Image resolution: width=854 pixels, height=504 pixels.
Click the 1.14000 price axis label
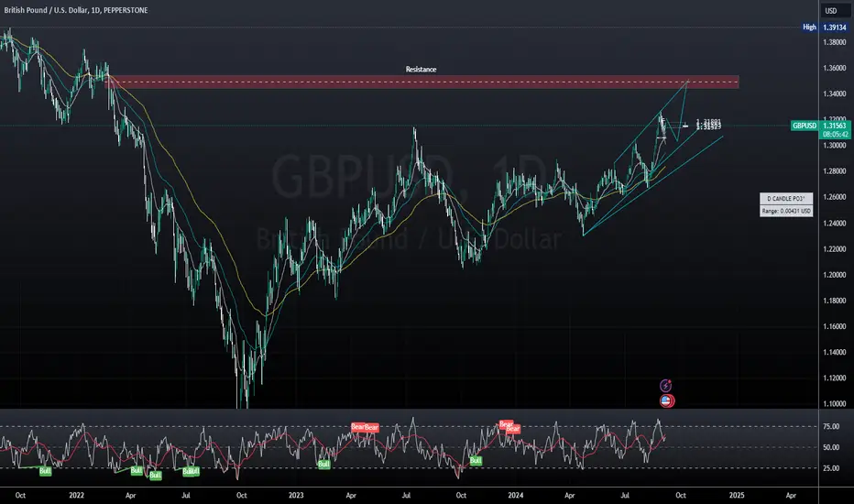[x=835, y=352]
